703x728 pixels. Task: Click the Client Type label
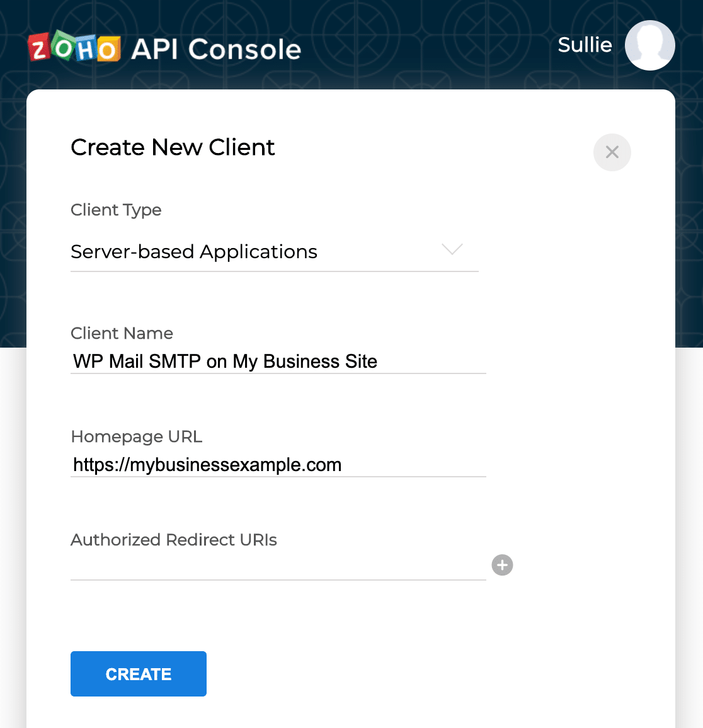(x=116, y=210)
